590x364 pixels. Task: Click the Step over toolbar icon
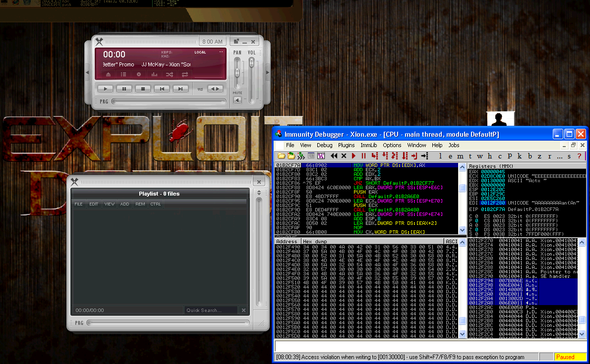click(x=385, y=156)
